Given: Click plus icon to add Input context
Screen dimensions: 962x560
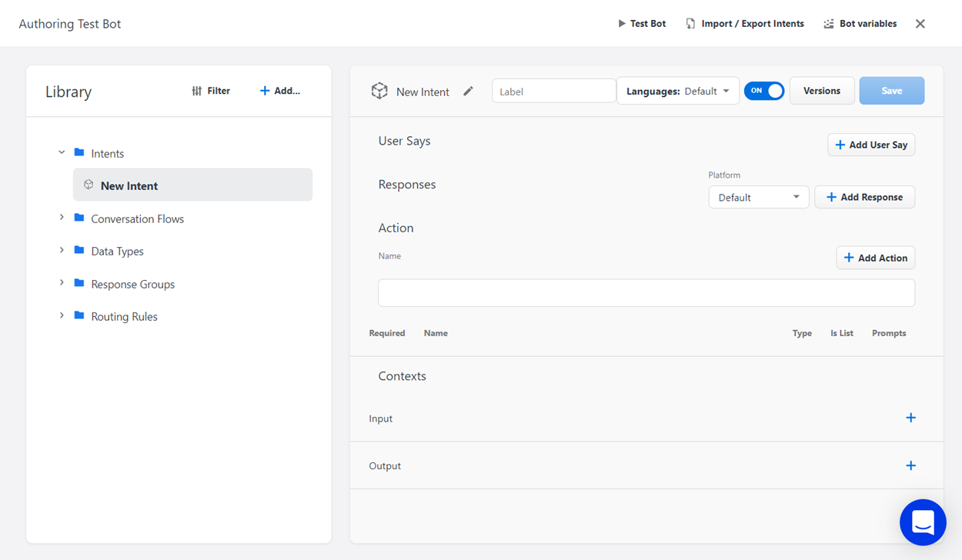Looking at the screenshot, I should coord(910,418).
